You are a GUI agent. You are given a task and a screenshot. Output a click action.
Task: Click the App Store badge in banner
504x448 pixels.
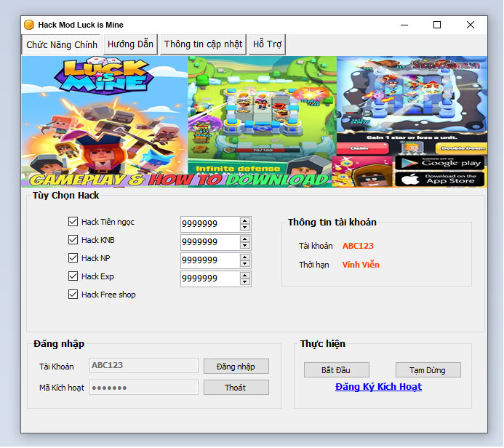click(440, 180)
